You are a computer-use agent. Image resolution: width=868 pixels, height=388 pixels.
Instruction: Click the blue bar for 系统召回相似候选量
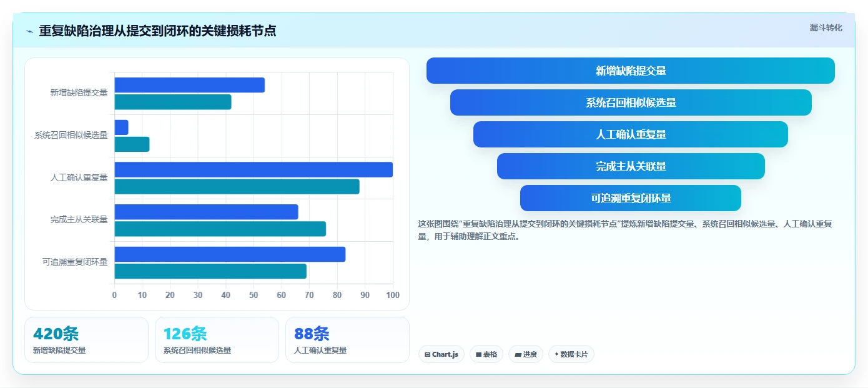[121, 127]
